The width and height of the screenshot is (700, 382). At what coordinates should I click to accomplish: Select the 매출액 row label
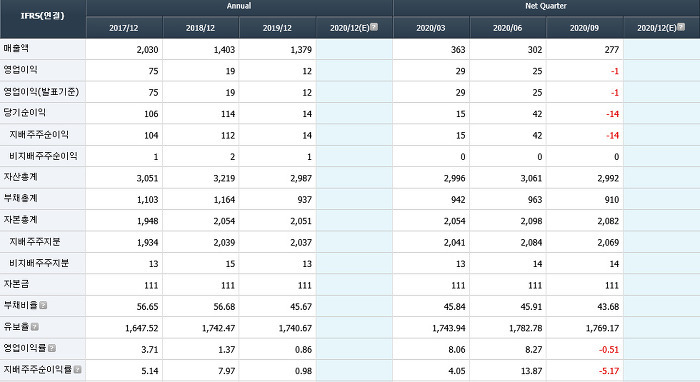(x=16, y=48)
